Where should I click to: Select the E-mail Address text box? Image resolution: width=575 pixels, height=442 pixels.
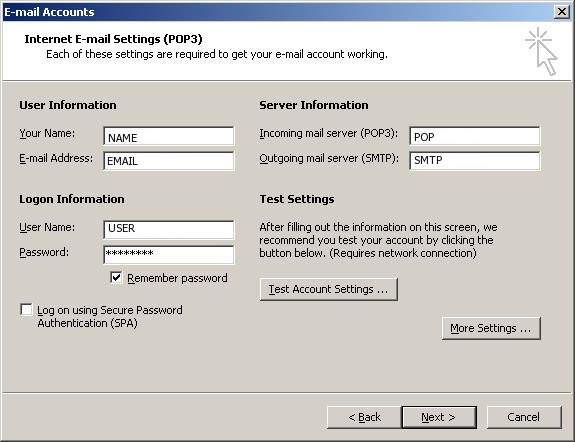(x=169, y=161)
